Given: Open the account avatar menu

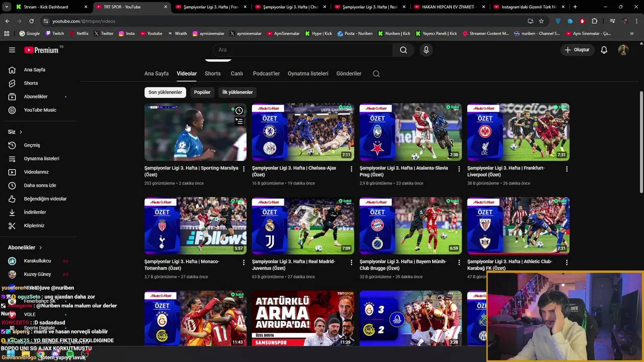Looking at the screenshot, I should [623, 50].
